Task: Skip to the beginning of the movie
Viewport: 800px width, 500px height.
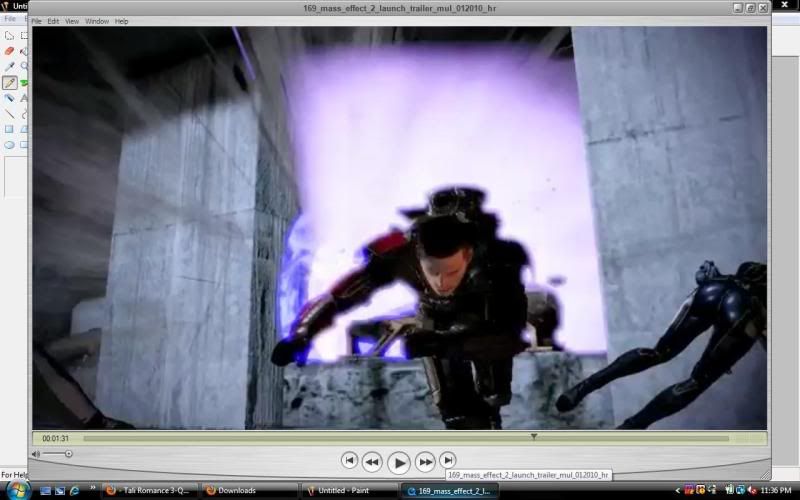Action: tap(349, 460)
